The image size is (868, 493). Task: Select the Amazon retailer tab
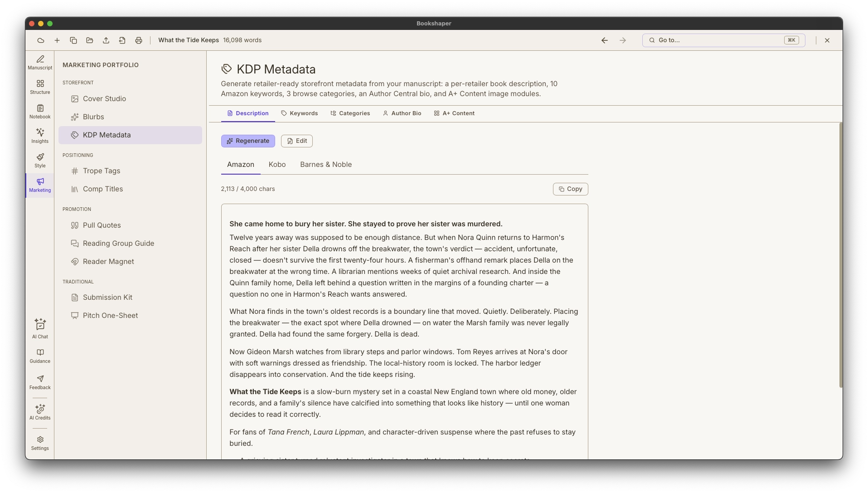[x=241, y=165]
